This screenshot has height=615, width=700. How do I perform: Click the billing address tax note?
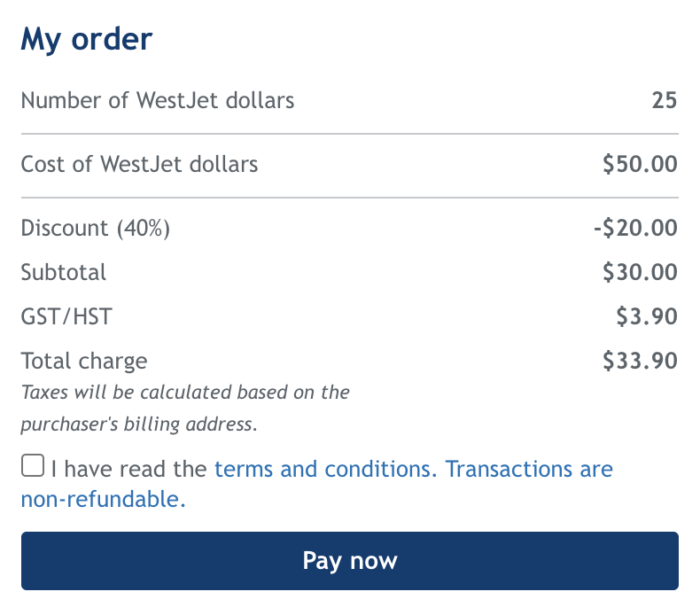coord(184,408)
